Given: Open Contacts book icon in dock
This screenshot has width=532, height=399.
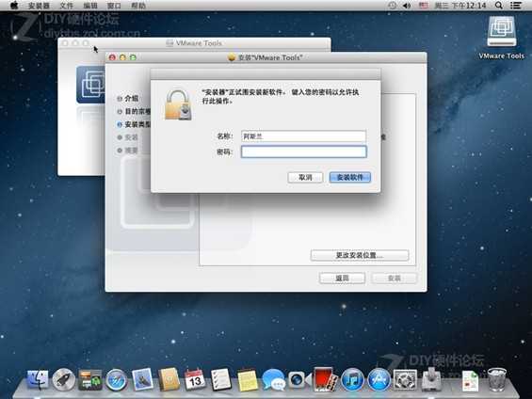Looking at the screenshot, I should click(x=169, y=379).
